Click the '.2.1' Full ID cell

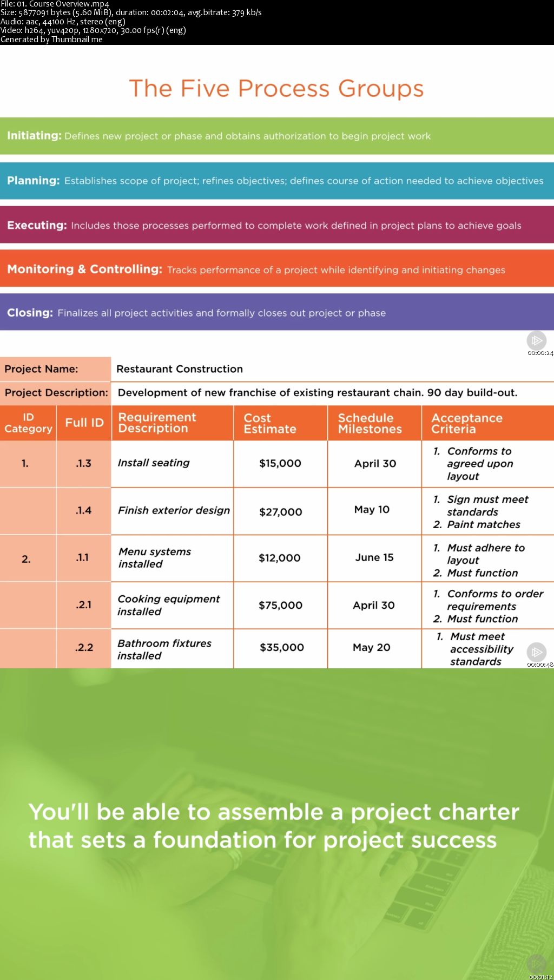point(84,605)
